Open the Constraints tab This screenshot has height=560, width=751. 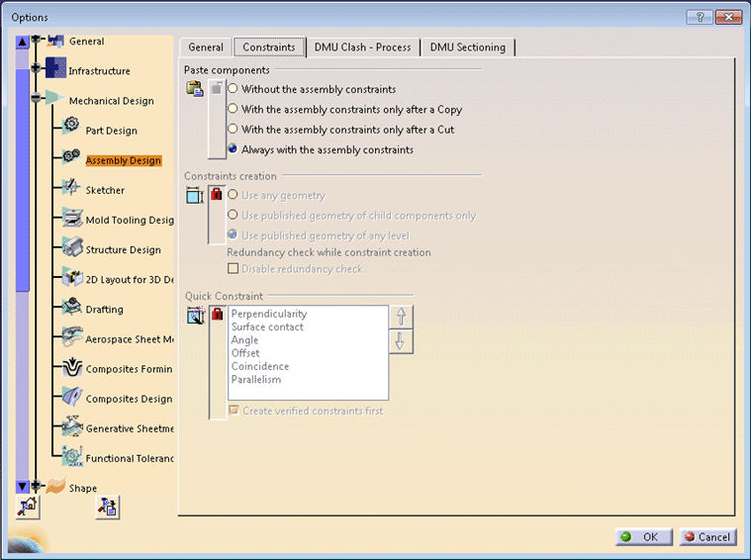tap(269, 47)
